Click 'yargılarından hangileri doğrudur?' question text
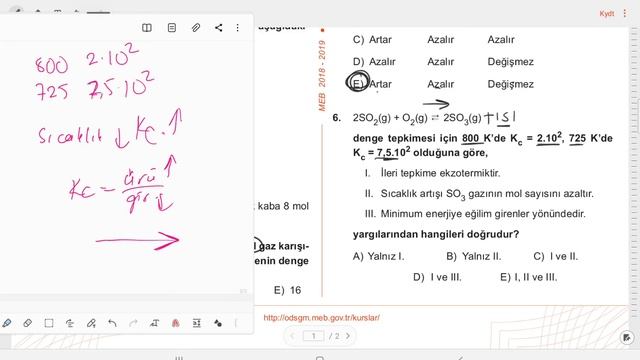The height and width of the screenshot is (360, 640). coord(436,234)
